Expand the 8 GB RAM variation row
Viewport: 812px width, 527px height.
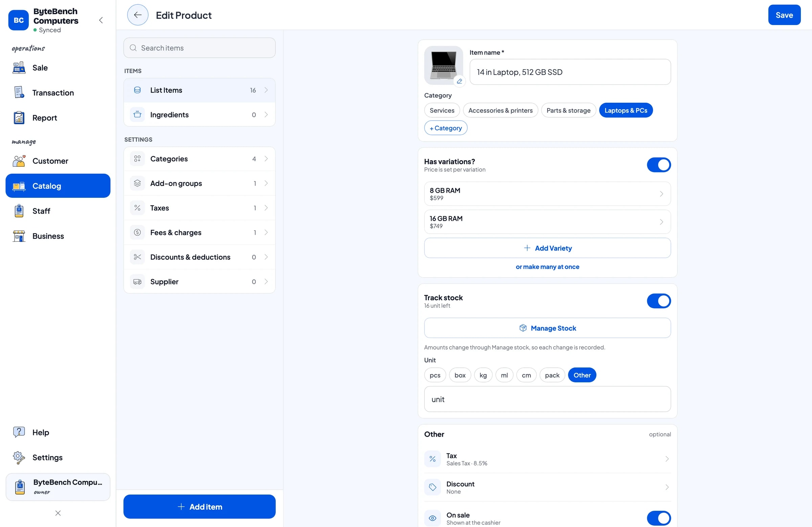pyautogui.click(x=547, y=194)
